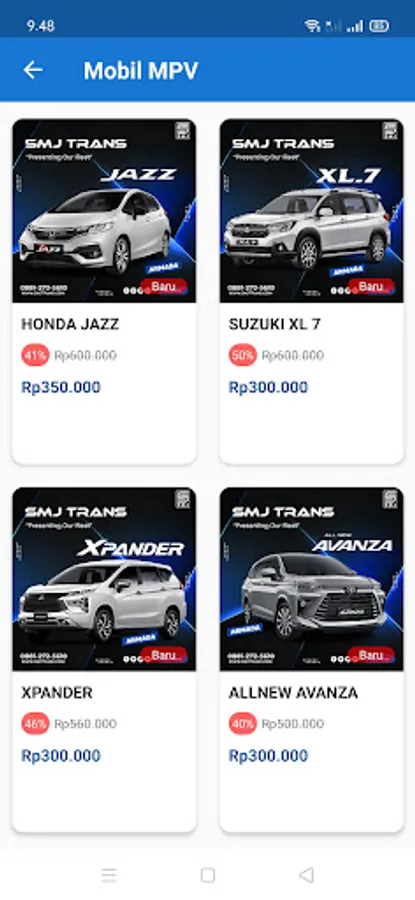Open the All New Avanza car image
The width and height of the screenshot is (415, 900).
[x=312, y=579]
